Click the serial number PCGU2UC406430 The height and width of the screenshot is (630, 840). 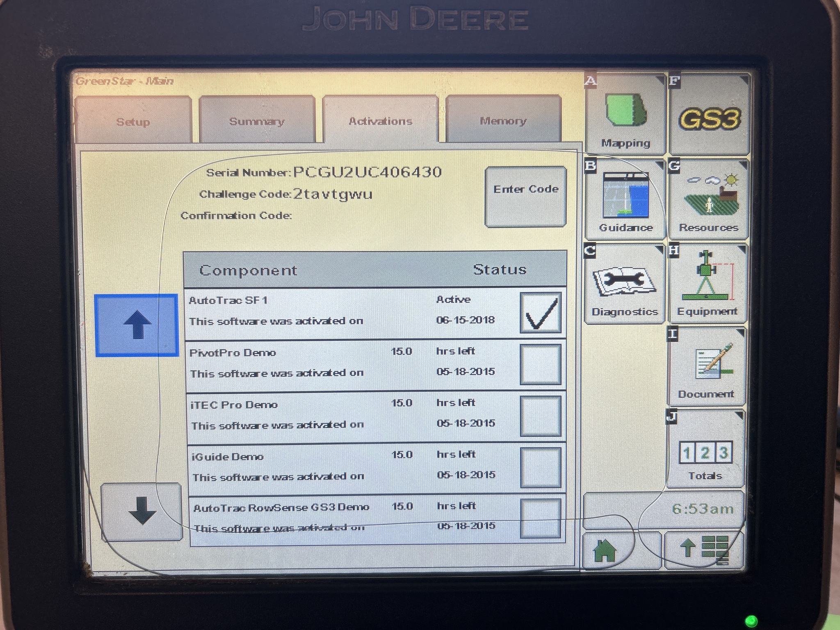367,172
